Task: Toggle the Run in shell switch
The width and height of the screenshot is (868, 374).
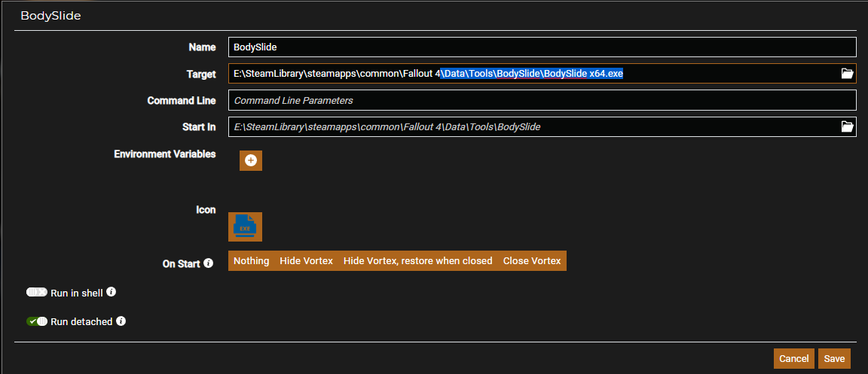Action: 37,292
